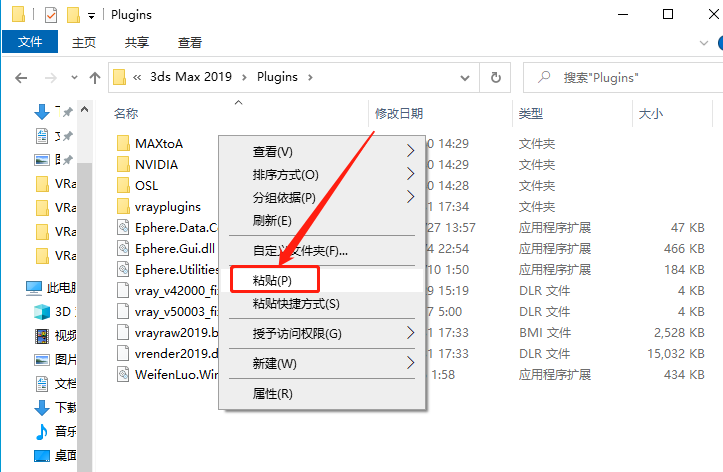Open 音乐 folder in navigation pane
The height and width of the screenshot is (472, 723).
[x=55, y=431]
